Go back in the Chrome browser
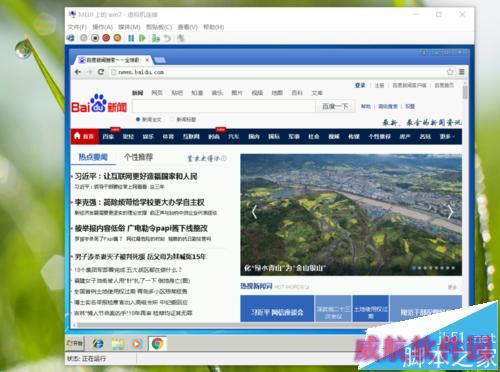 pos(78,72)
